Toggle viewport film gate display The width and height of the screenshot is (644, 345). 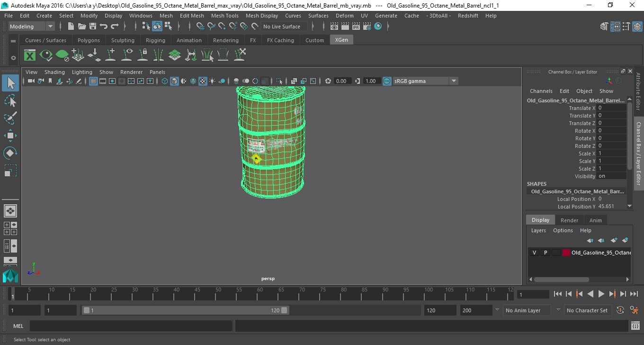[x=103, y=81]
